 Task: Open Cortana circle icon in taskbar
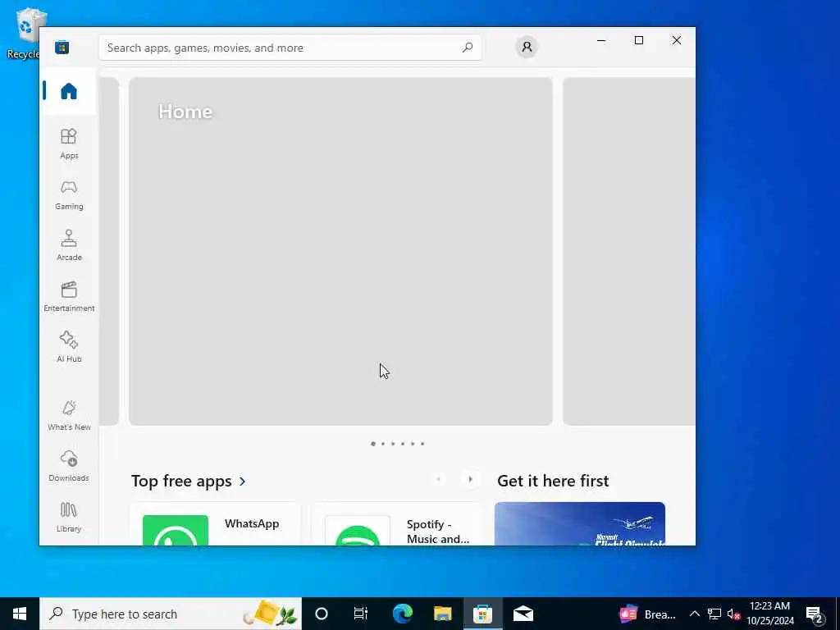pyautogui.click(x=322, y=614)
